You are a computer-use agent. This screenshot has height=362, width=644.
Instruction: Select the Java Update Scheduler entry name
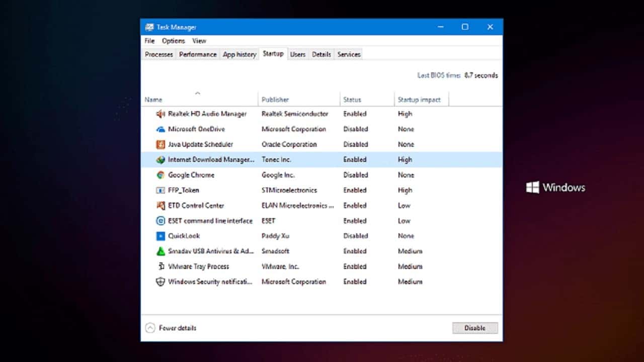[200, 144]
